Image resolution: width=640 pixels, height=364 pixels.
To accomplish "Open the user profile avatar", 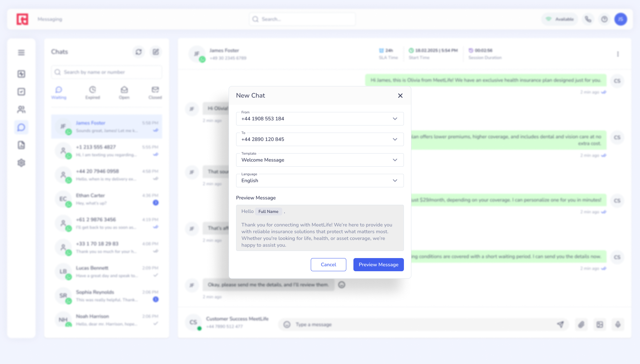I will (621, 19).
